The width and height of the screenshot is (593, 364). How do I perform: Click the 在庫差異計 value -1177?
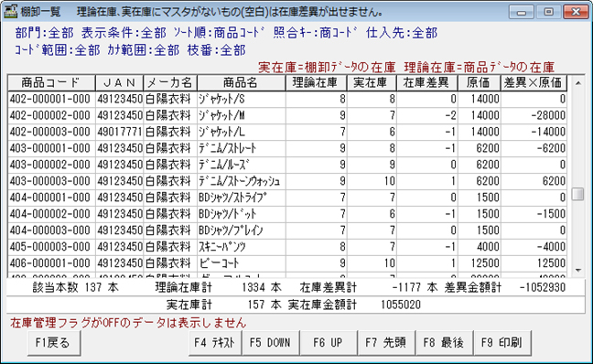(x=406, y=288)
